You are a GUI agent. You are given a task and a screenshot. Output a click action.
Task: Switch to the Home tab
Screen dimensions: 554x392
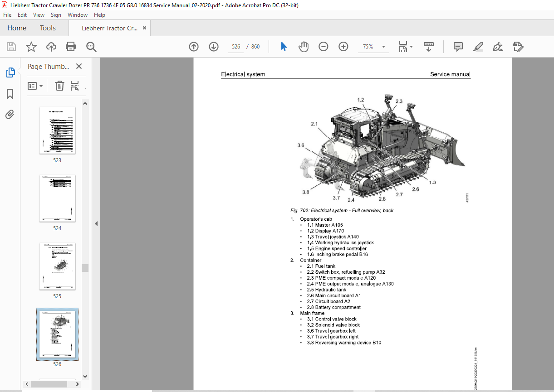coord(17,28)
